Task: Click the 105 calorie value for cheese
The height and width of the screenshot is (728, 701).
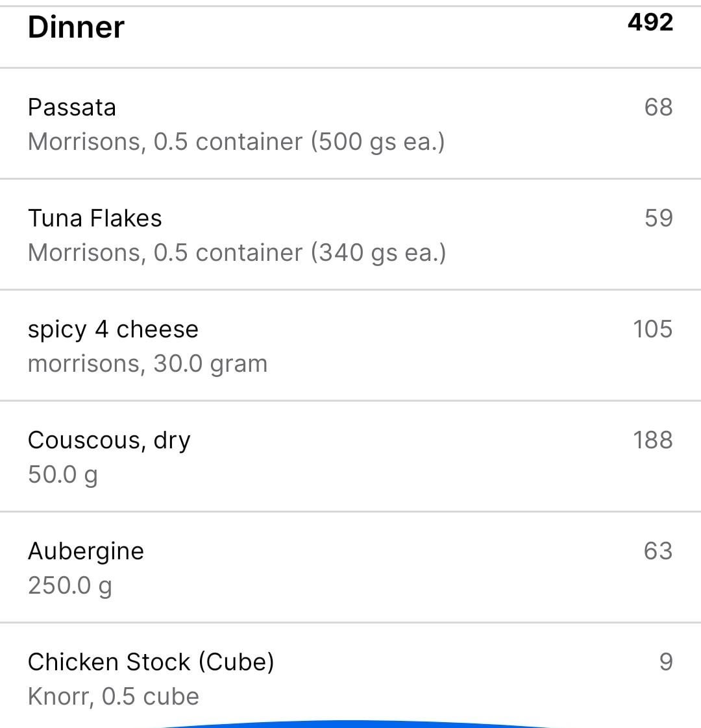Action: tap(653, 329)
